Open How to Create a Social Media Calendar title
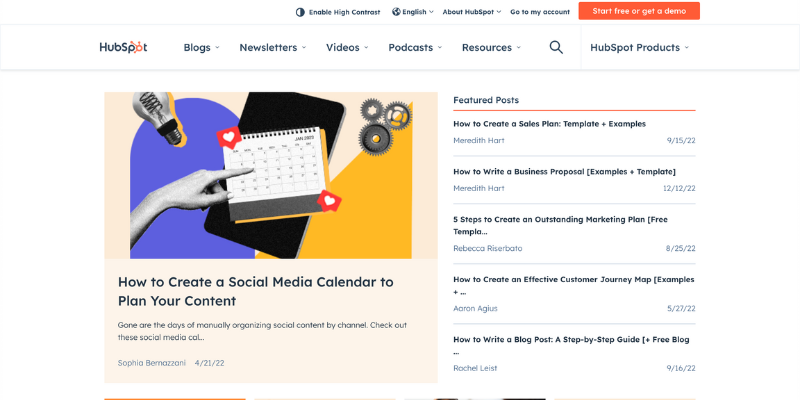This screenshot has width=800, height=400. [256, 291]
